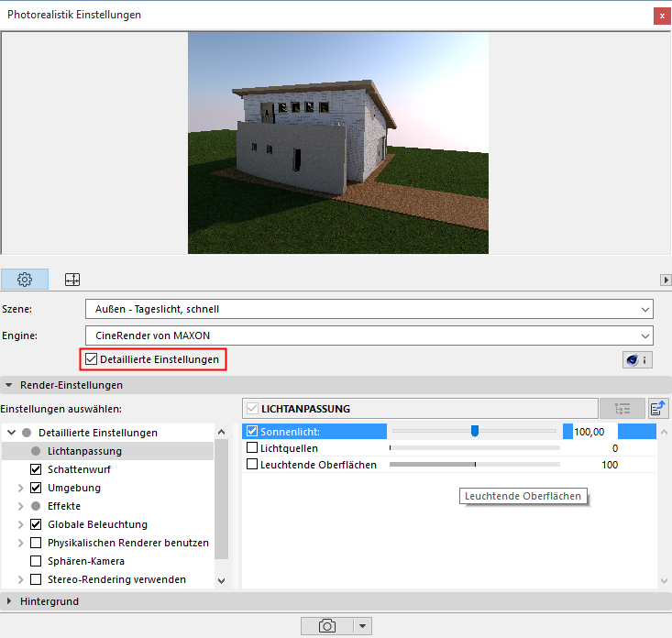Open the Engine dropdown
672x638 pixels.
tap(369, 335)
